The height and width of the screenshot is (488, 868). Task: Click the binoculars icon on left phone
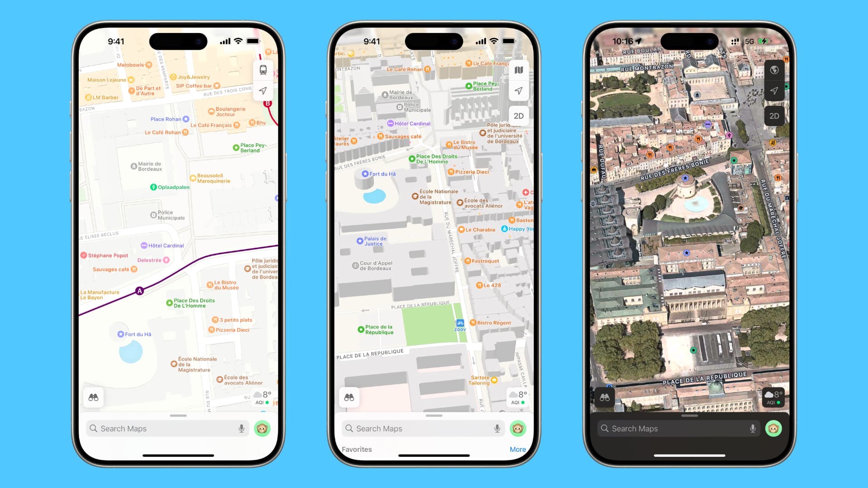[94, 396]
